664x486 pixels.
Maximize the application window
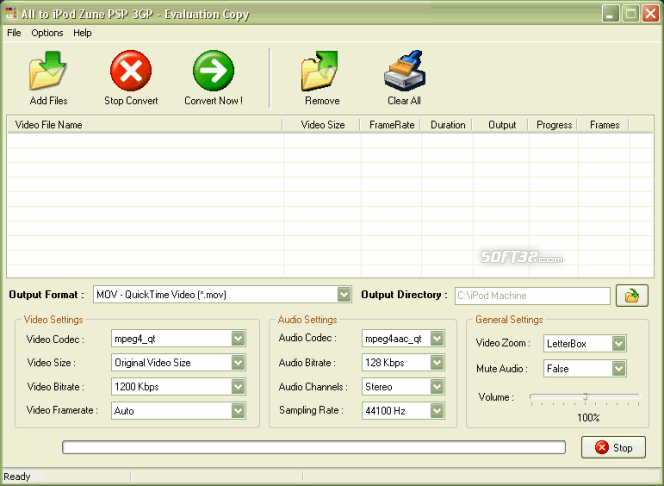(x=631, y=13)
